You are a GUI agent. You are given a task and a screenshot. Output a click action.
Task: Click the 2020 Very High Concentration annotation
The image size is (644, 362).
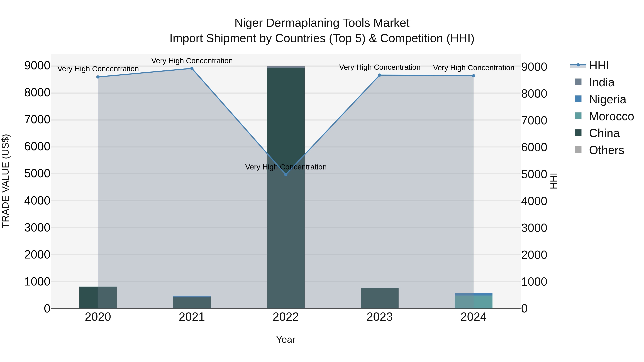(98, 69)
